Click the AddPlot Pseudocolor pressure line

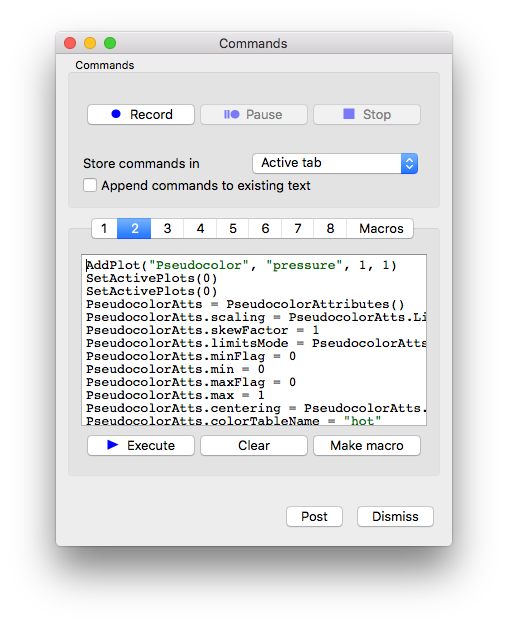point(241,265)
